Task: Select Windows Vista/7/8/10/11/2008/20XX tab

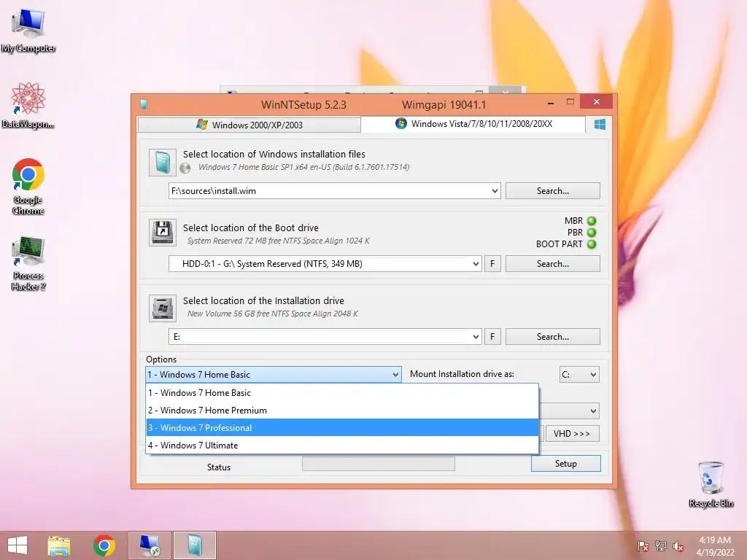Action: tap(473, 124)
